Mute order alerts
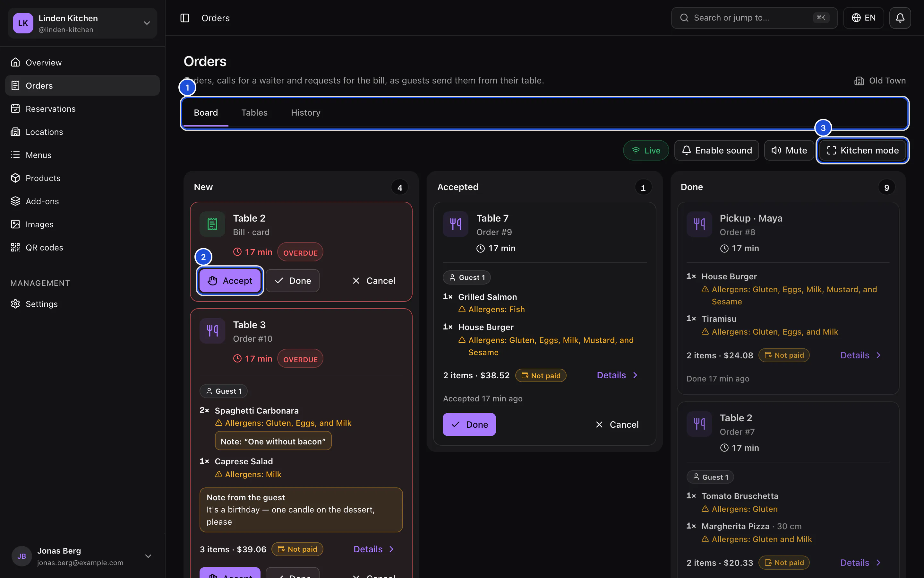The height and width of the screenshot is (578, 924). [x=789, y=151]
